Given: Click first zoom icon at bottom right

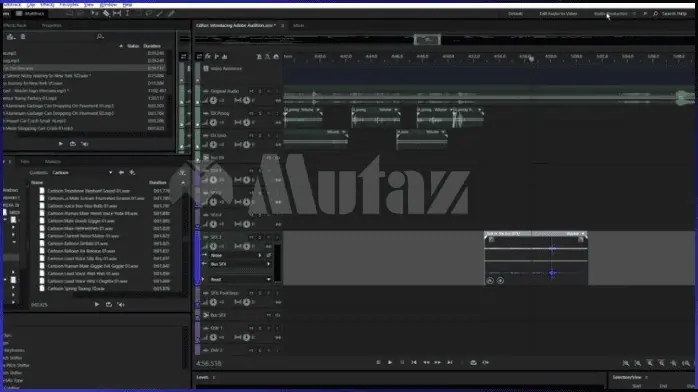Looking at the screenshot, I should coord(625,364).
